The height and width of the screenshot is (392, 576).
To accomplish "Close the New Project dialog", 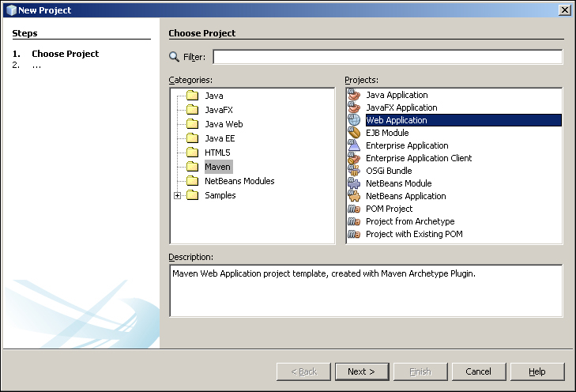I will click(x=564, y=10).
